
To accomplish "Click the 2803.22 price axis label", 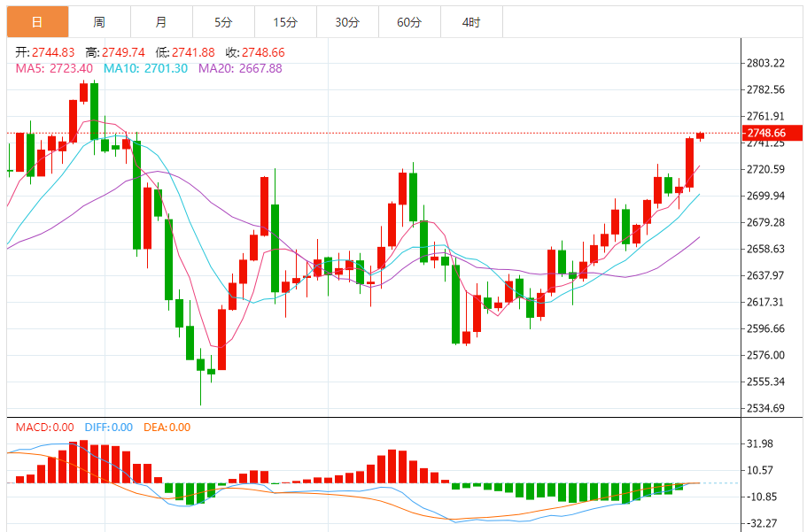I will click(766, 63).
